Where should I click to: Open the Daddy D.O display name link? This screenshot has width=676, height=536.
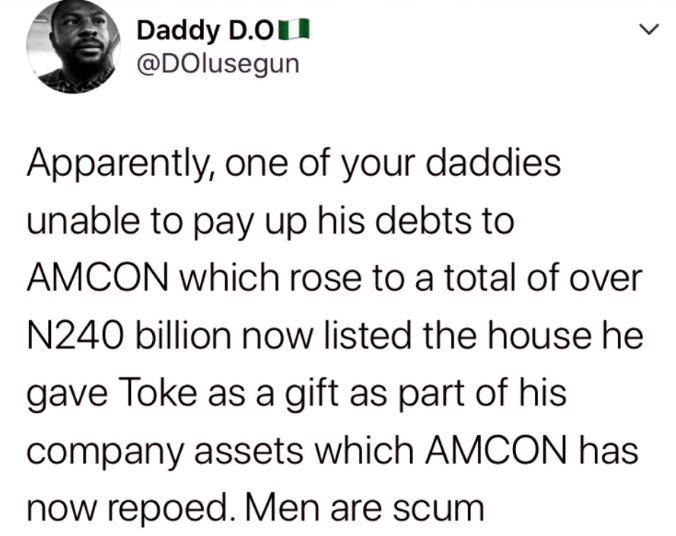point(205,31)
